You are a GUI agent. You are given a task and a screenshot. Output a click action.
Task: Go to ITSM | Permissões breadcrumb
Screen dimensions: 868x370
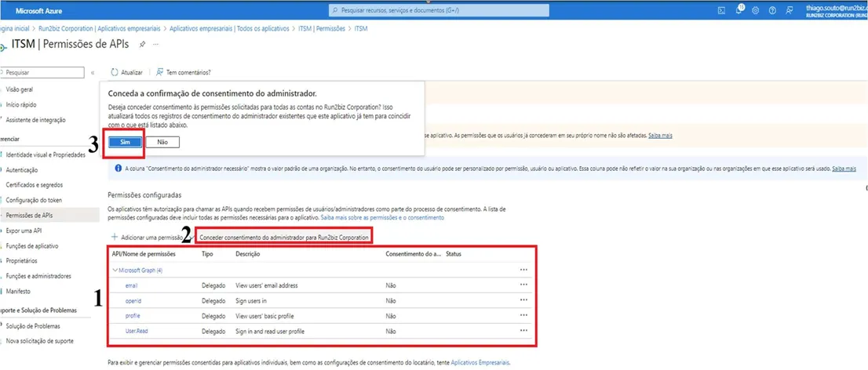[322, 28]
